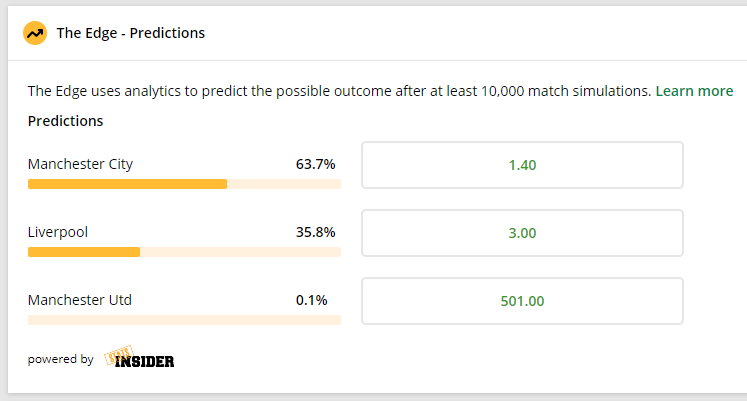
Task: Select Liverpool odds 3.00
Action: pos(522,233)
